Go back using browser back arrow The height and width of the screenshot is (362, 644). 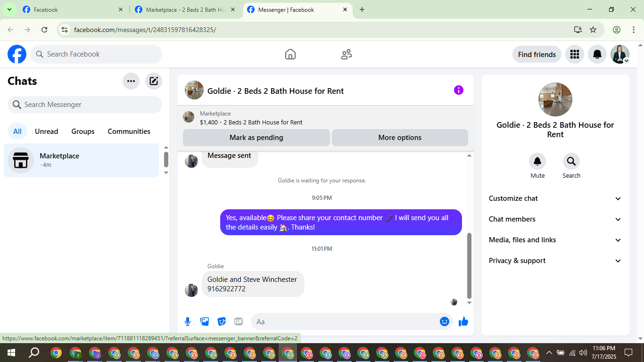point(10,30)
